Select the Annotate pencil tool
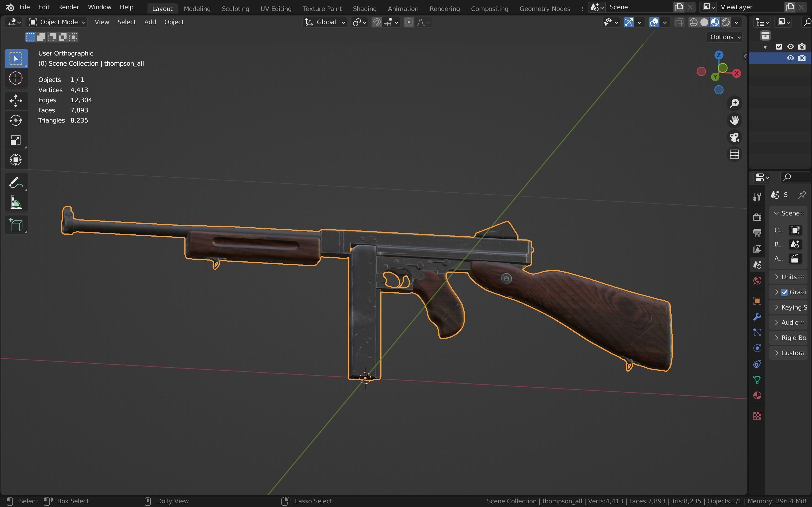Viewport: 812px width, 507px height. pos(16,183)
